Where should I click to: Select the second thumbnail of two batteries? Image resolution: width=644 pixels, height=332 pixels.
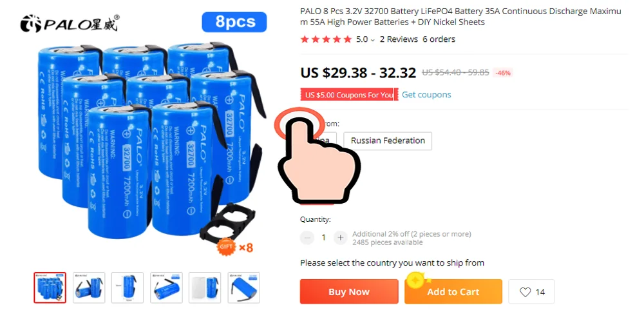tap(89, 288)
